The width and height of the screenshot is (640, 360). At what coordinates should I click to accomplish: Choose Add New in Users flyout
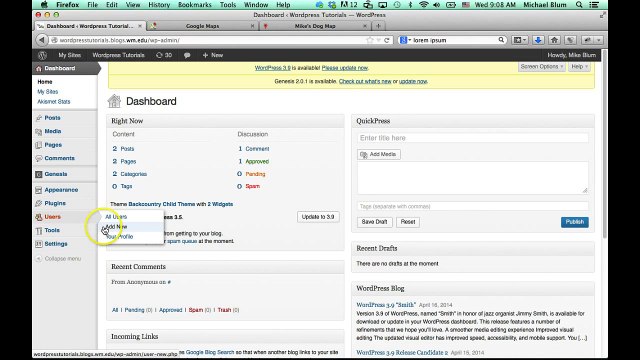point(116,227)
